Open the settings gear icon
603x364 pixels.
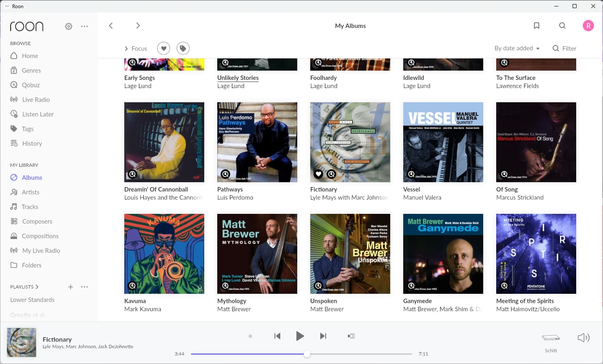coord(69,26)
